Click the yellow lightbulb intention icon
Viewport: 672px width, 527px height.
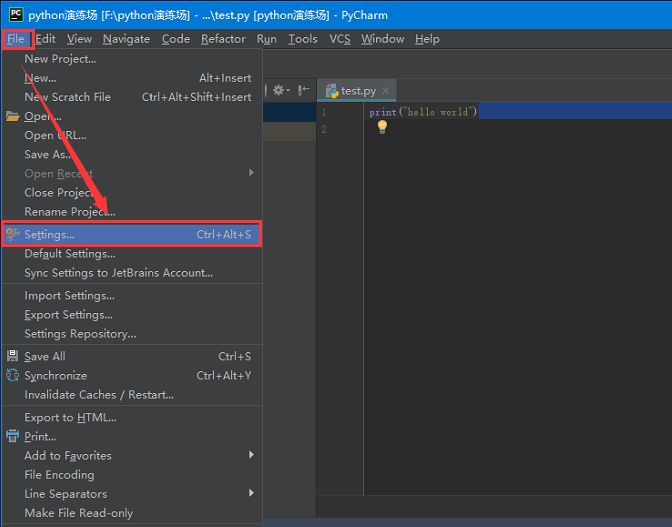point(382,127)
